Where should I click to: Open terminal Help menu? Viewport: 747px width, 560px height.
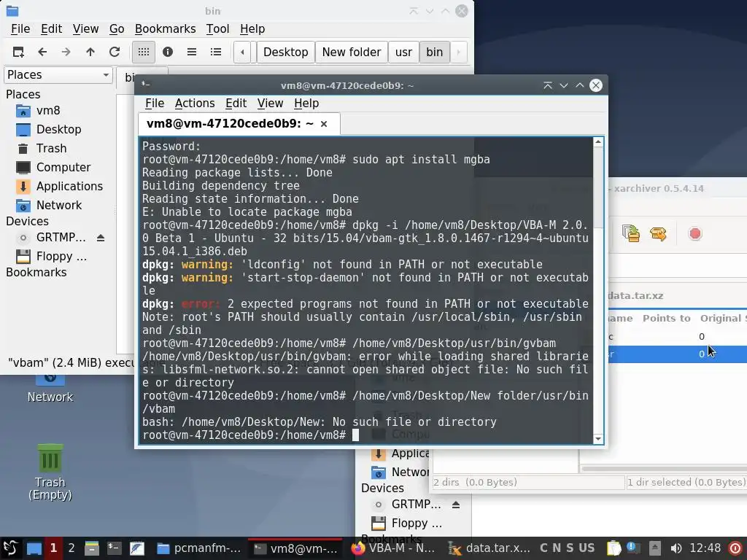tap(306, 104)
